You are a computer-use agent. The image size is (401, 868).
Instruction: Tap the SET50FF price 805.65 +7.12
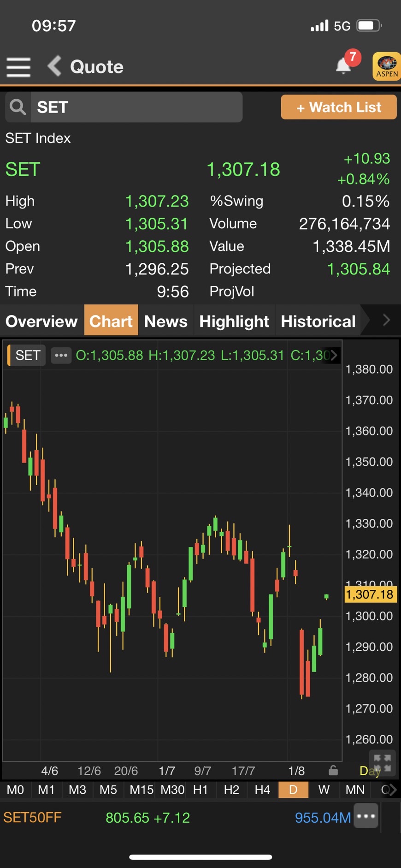(147, 818)
